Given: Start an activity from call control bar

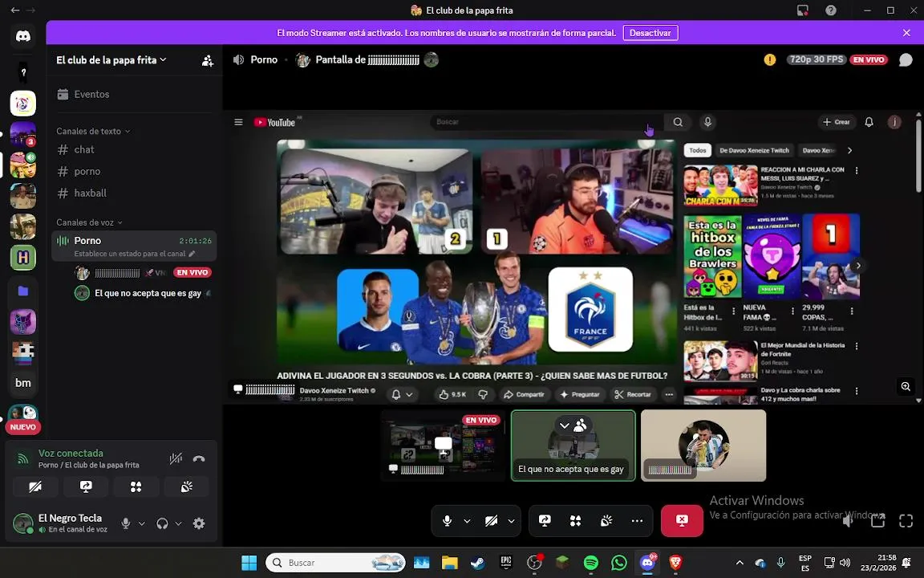Looking at the screenshot, I should click(576, 521).
